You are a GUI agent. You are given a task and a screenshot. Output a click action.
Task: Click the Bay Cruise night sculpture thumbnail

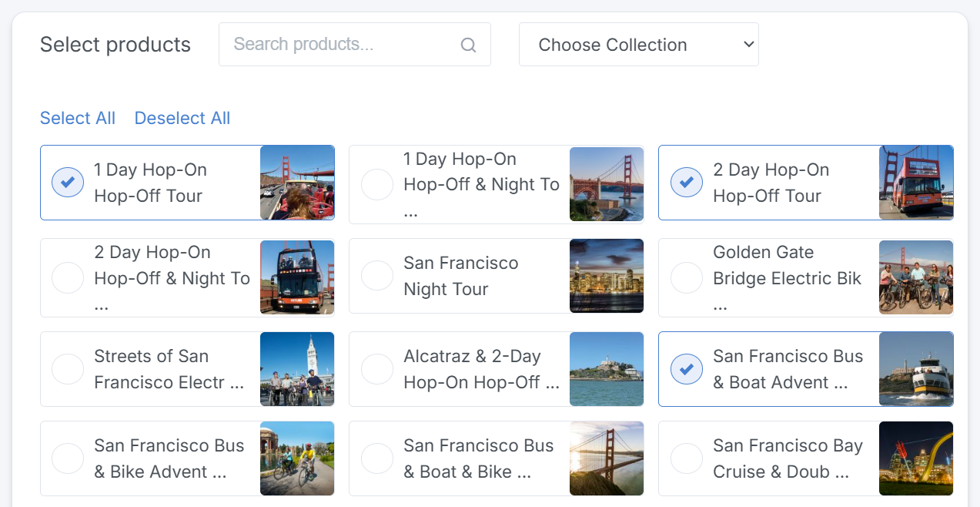pyautogui.click(x=916, y=458)
